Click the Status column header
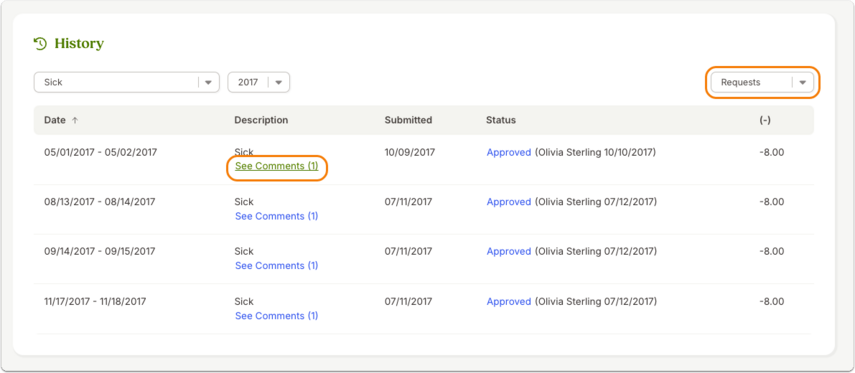Screen dimensions: 855x373 pos(501,120)
